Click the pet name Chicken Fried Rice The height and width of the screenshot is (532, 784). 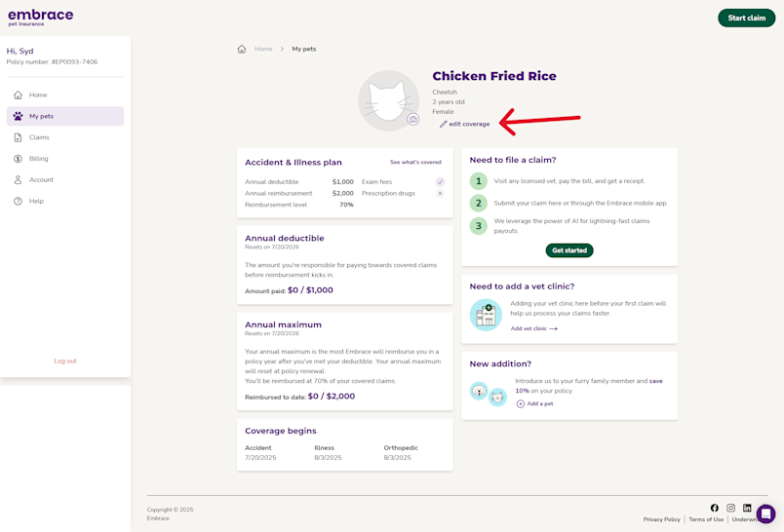(494, 76)
